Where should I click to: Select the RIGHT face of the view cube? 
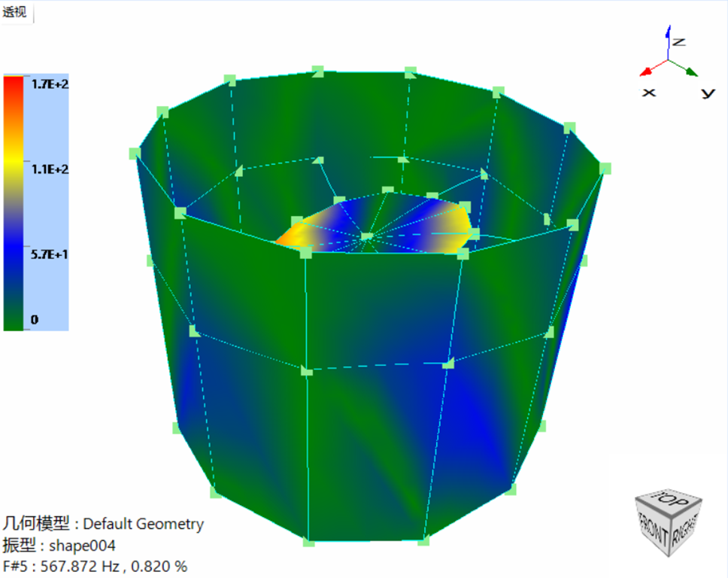click(683, 531)
